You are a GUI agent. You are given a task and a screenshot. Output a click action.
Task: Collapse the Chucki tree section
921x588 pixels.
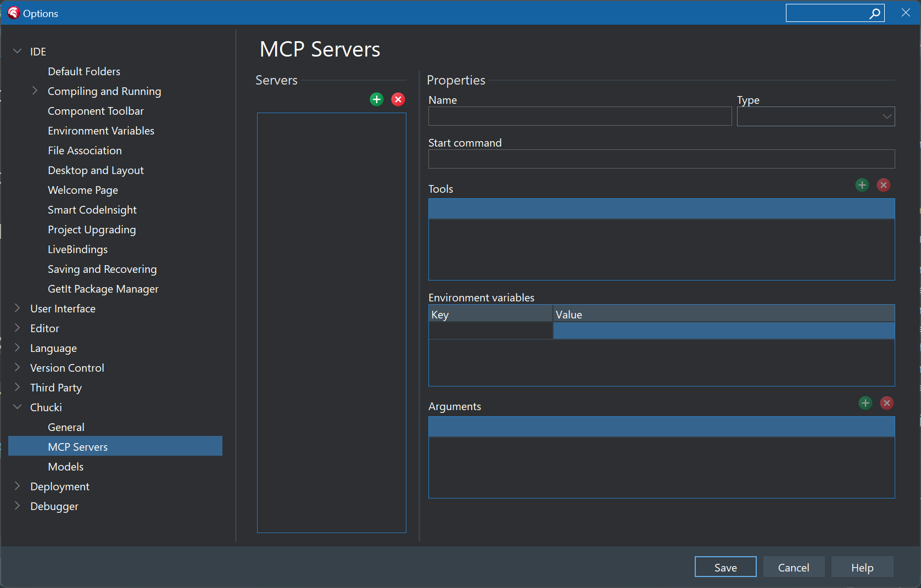coord(17,407)
